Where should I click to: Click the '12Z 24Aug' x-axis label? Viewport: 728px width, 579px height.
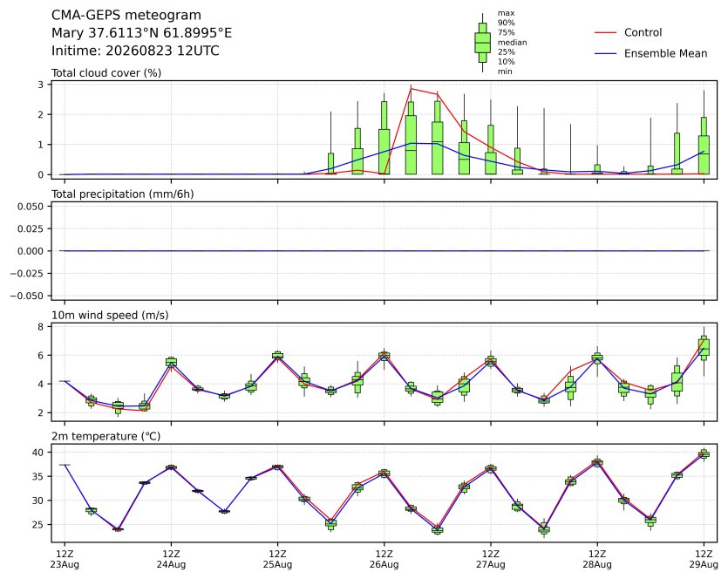(x=171, y=559)
